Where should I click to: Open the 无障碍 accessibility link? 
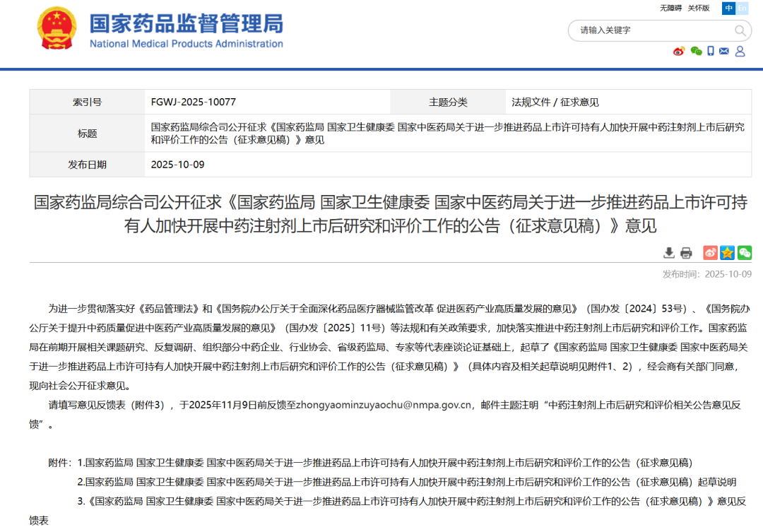point(670,8)
